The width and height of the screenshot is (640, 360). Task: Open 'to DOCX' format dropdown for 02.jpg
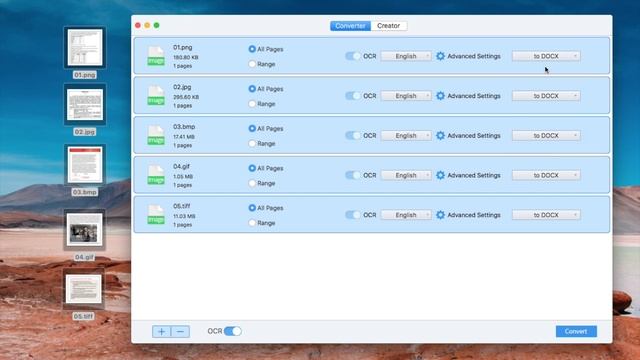click(546, 96)
